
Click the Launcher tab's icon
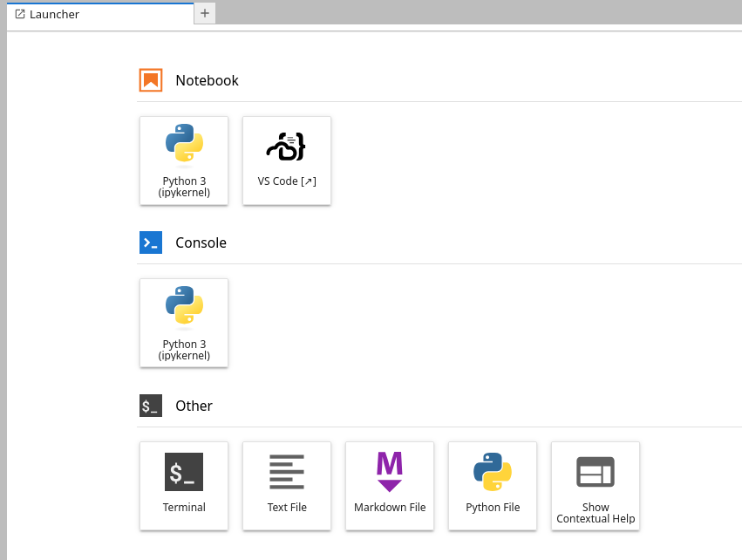tap(20, 14)
